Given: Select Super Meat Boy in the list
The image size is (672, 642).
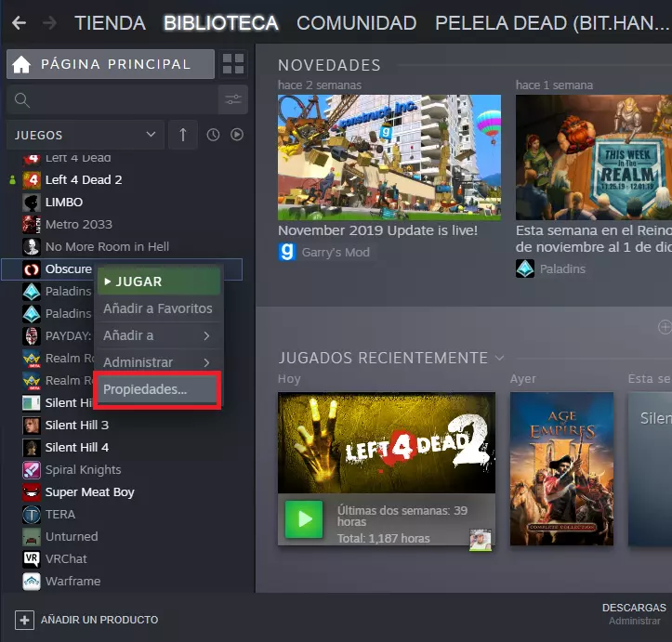Looking at the screenshot, I should point(90,492).
